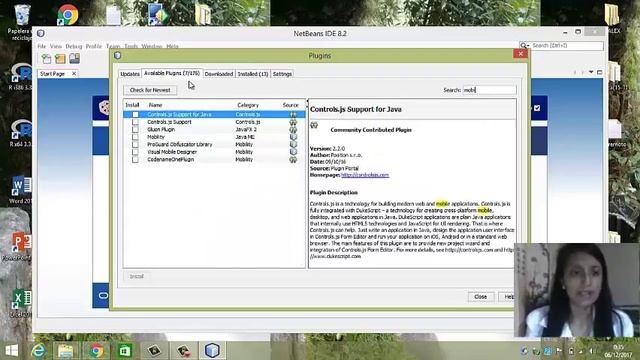This screenshot has height=360, width=640.
Task: Open the controlsjs.com homepage link
Action: [365, 175]
